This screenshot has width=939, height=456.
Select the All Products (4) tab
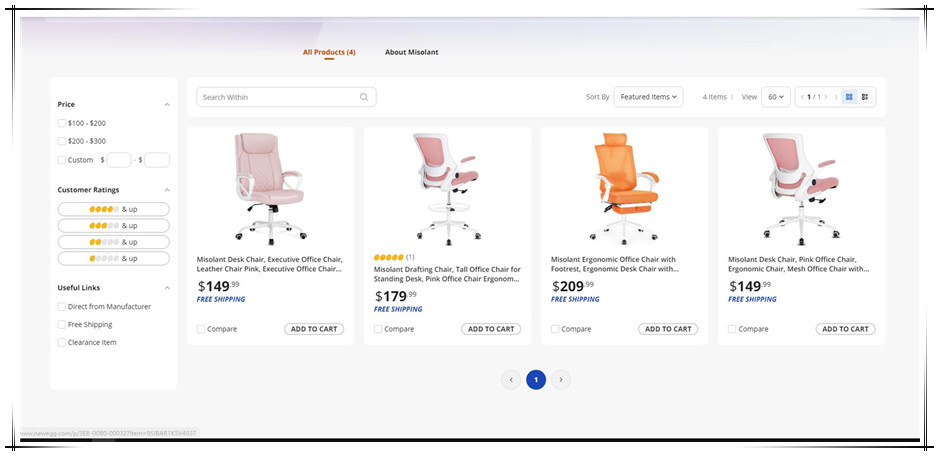(x=329, y=52)
